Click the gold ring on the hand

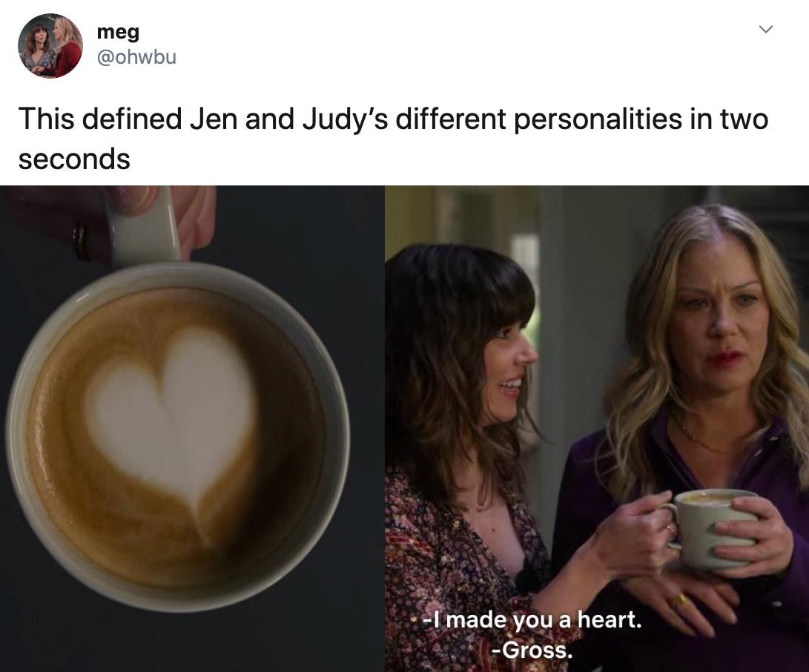(680, 600)
